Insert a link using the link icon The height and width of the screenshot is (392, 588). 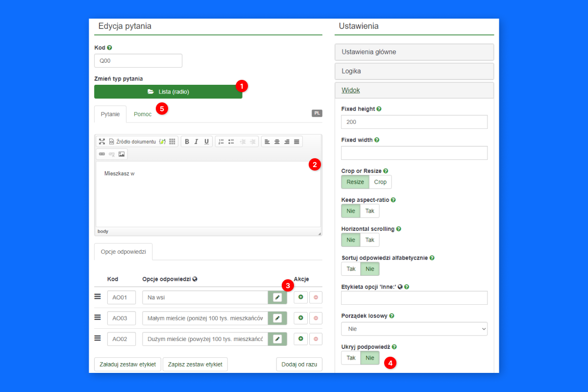point(102,154)
